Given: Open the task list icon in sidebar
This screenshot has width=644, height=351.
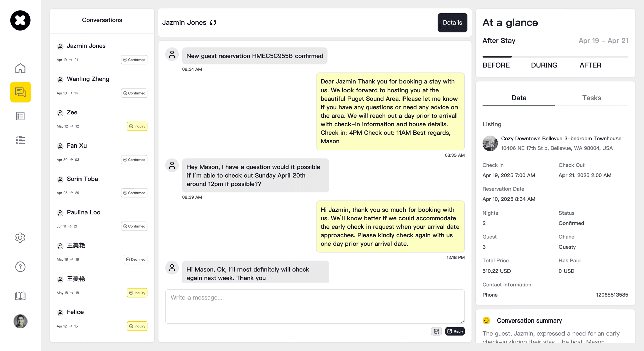Looking at the screenshot, I should tap(20, 140).
